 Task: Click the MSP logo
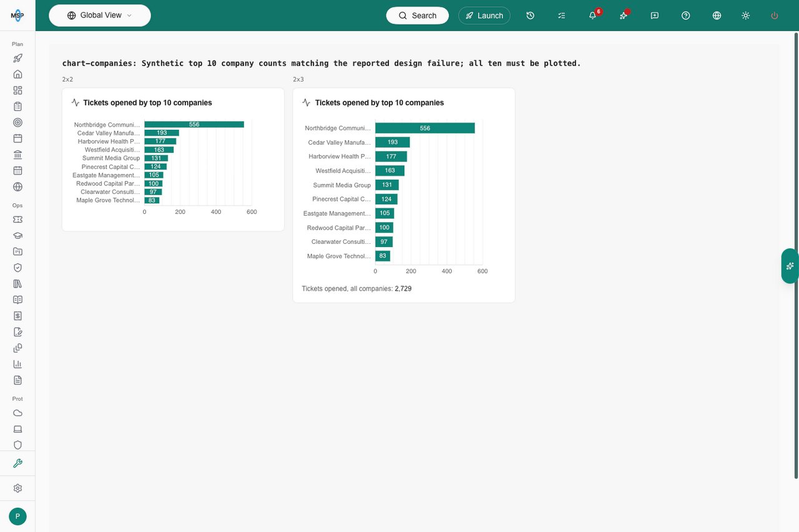click(17, 16)
